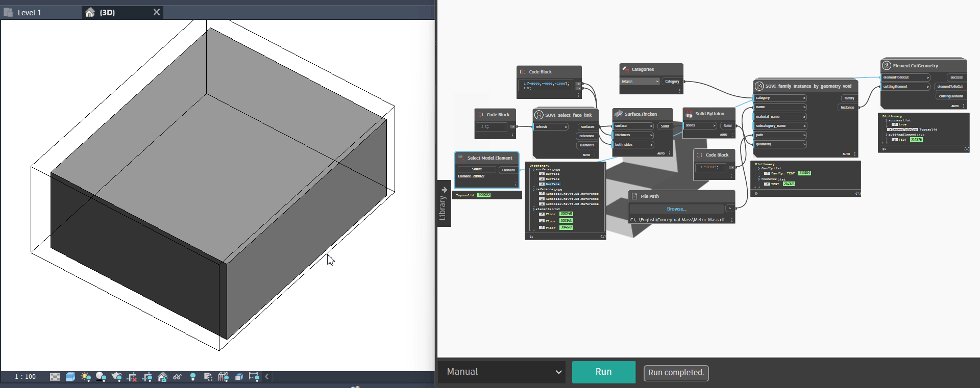The height and width of the screenshot is (388, 980).
Task: Open options menu of Surface.Thicken node
Action: [x=670, y=153]
